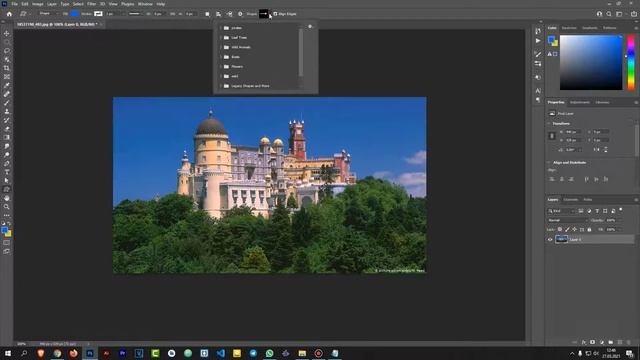Open path arrangement icon in options bar
This screenshot has height=360, width=640.
(x=229, y=14)
